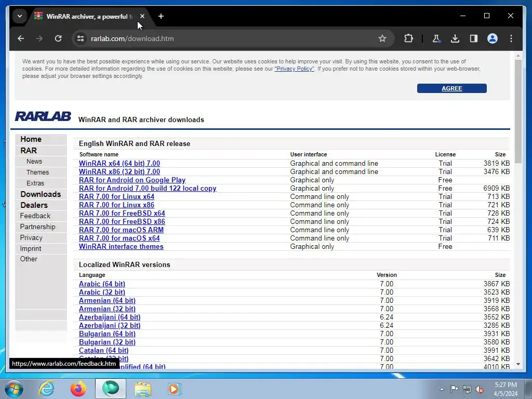Select the WinRAR archiver tab
Image resolution: width=532 pixels, height=399 pixels.
(x=89, y=16)
